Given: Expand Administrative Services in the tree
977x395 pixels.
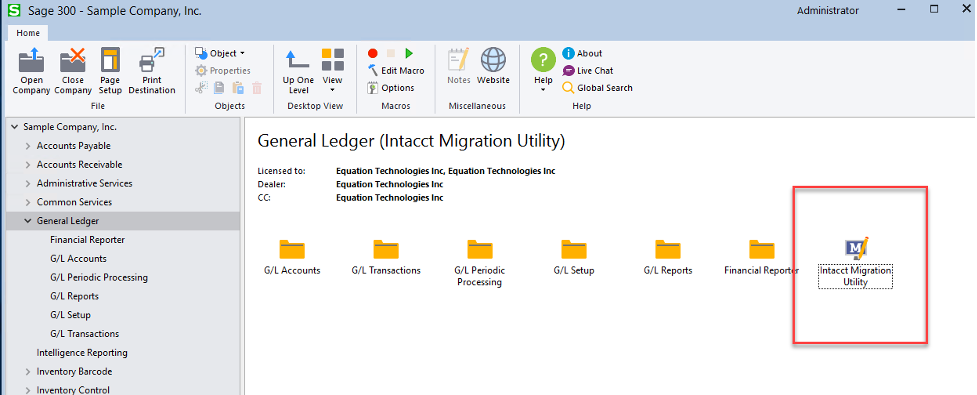Looking at the screenshot, I should click(28, 183).
